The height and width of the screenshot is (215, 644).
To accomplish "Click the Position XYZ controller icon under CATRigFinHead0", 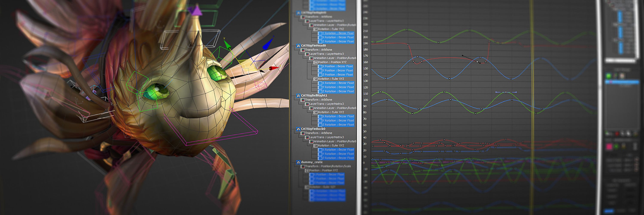I will 316,62.
